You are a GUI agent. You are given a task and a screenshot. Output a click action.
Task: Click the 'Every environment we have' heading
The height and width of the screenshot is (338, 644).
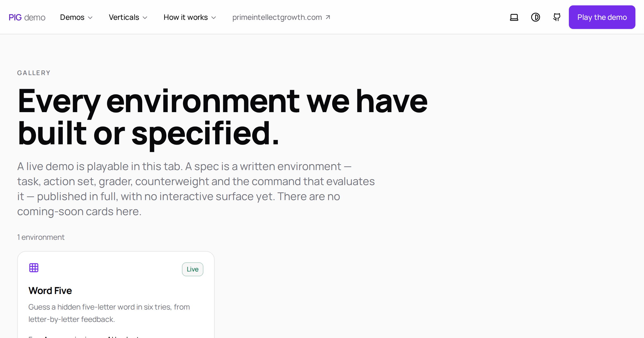222,101
